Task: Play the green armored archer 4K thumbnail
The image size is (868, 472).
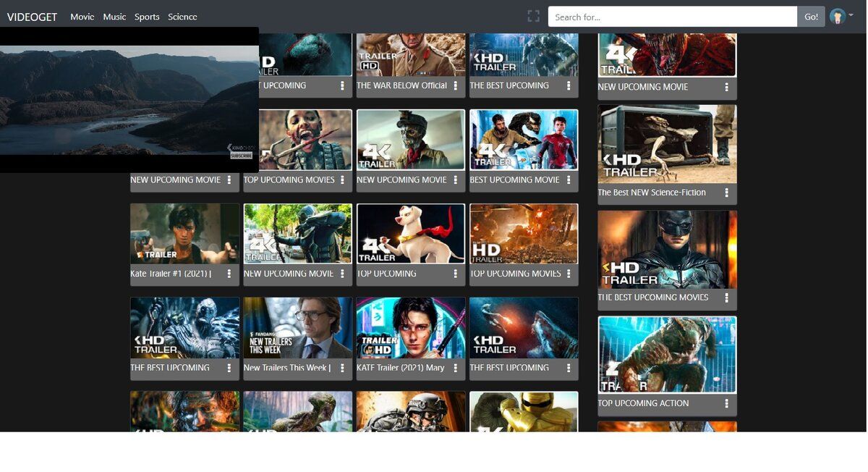Action: [298, 233]
